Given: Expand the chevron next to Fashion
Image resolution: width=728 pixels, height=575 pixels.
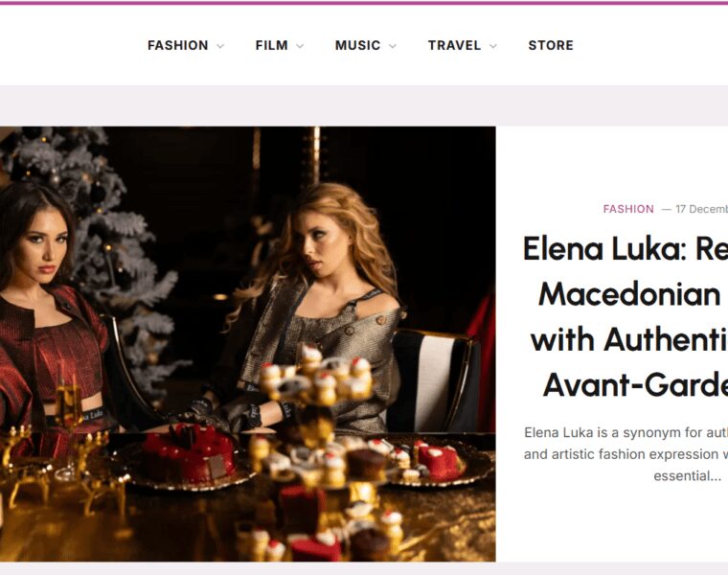Looking at the screenshot, I should click(x=220, y=46).
